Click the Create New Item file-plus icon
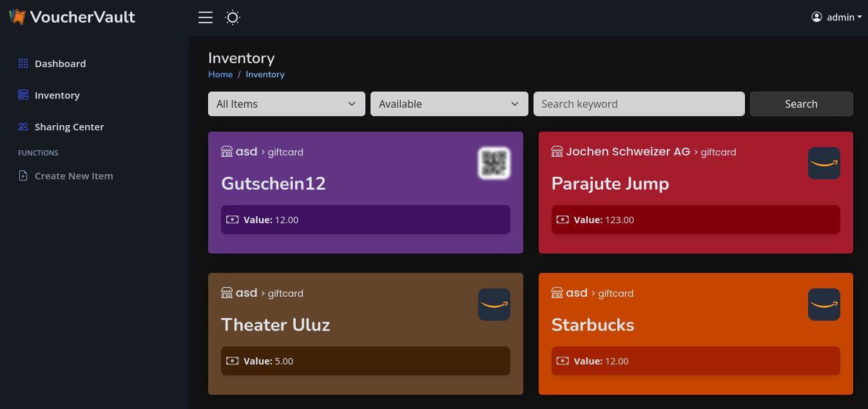 click(x=23, y=175)
